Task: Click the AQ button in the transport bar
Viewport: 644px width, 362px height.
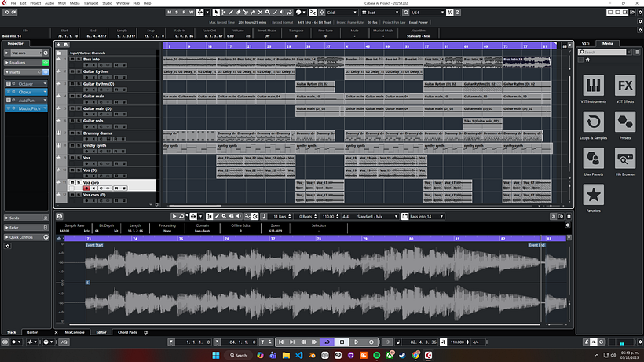Action: point(64,342)
